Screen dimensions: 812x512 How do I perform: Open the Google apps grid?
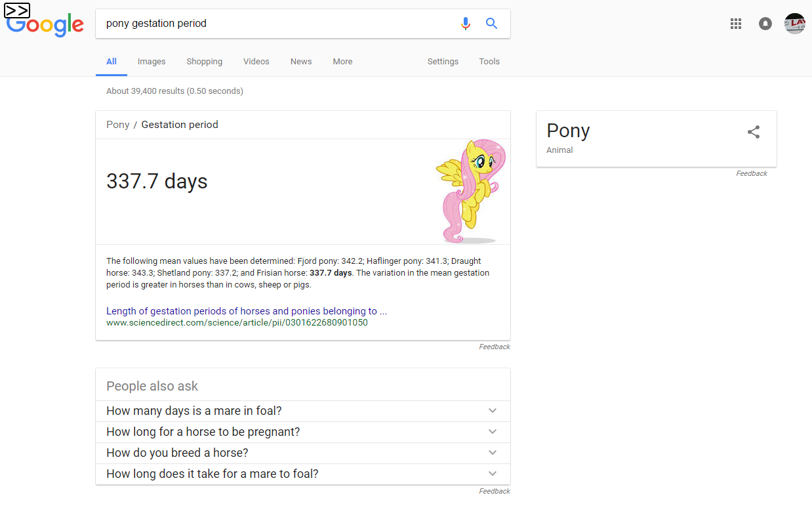736,24
